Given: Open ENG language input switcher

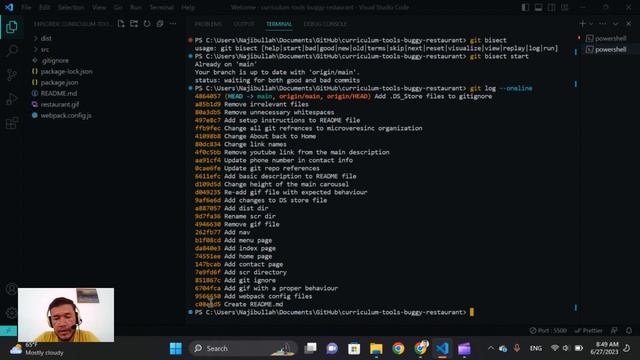Looking at the screenshot, I should [x=536, y=348].
